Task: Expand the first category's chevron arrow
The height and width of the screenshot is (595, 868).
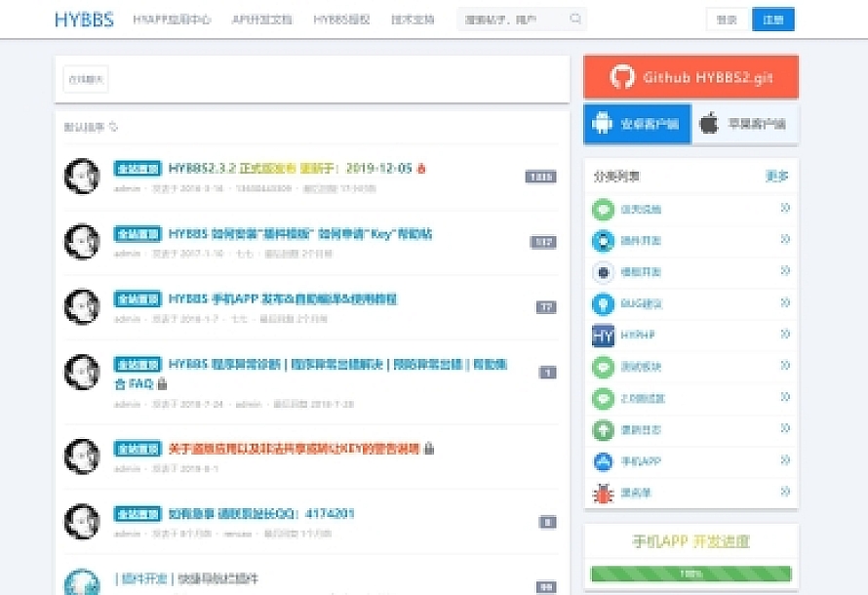Action: (x=785, y=208)
